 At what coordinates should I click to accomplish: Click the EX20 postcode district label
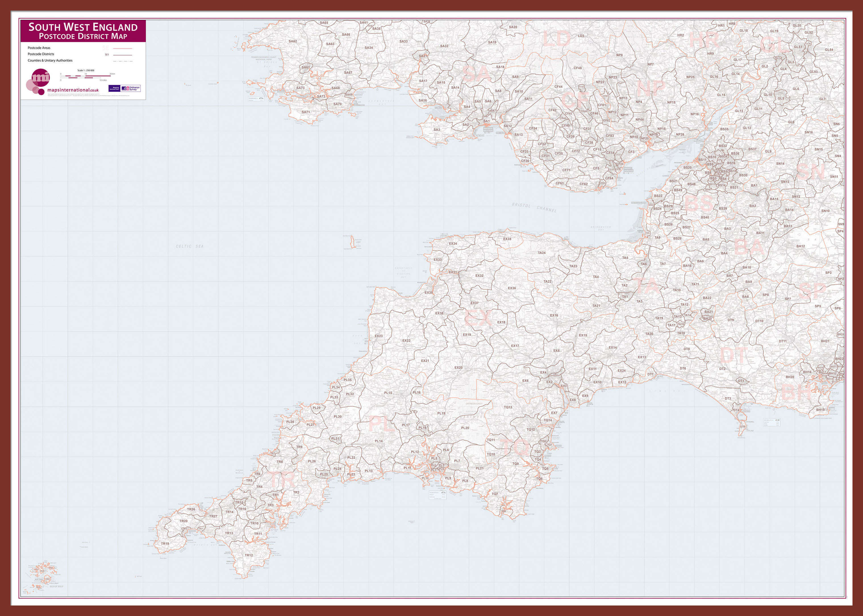(458, 367)
